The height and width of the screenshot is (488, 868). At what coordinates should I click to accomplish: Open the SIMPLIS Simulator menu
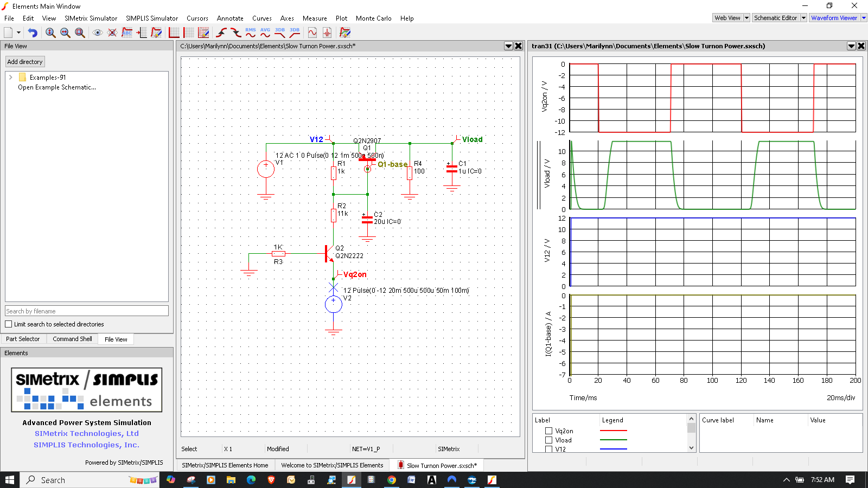coord(152,18)
